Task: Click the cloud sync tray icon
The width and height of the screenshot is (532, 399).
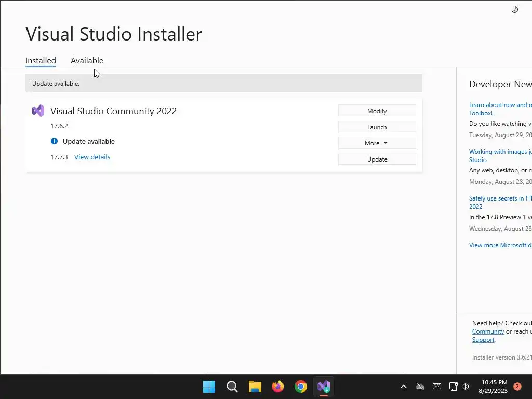Action: [x=420, y=387]
